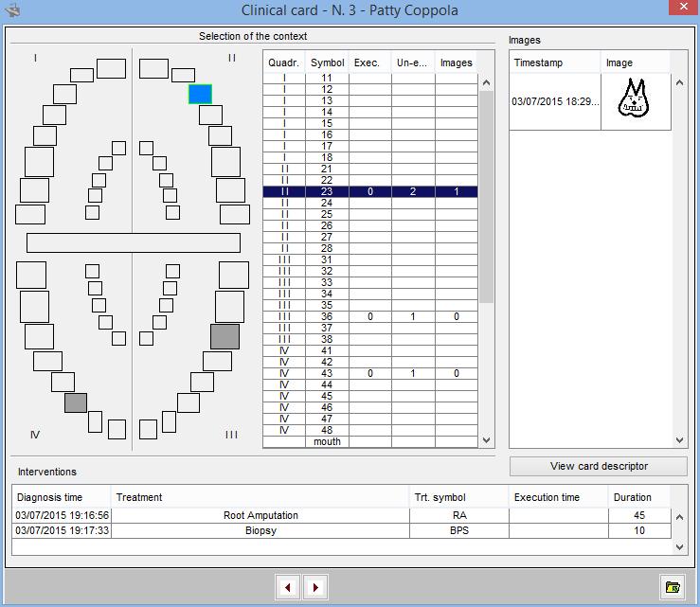Select the blue highlighted tooth in chart
Viewport: 700px width, 607px height.
pyautogui.click(x=200, y=94)
